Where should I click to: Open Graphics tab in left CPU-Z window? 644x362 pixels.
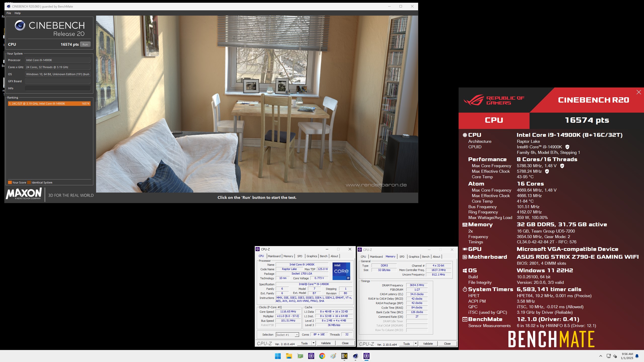[x=312, y=256]
